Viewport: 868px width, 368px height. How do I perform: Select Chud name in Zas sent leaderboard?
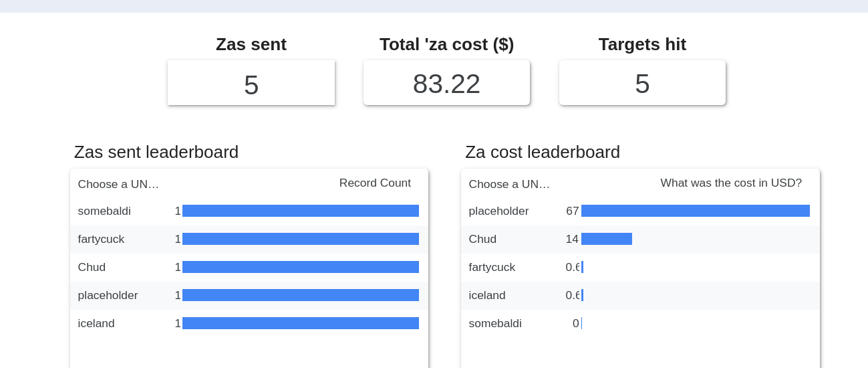[92, 268]
